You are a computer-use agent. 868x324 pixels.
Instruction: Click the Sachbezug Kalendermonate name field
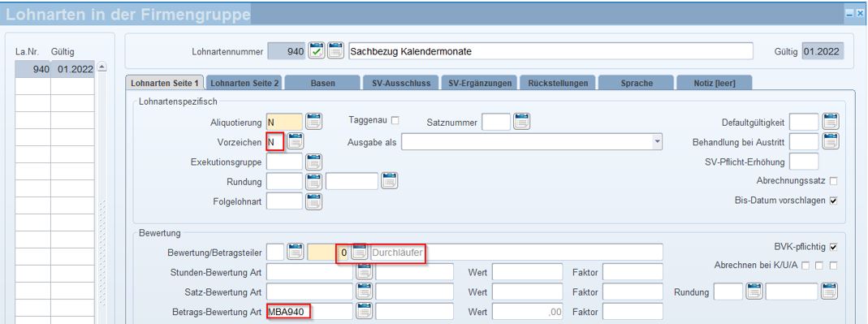point(551,51)
